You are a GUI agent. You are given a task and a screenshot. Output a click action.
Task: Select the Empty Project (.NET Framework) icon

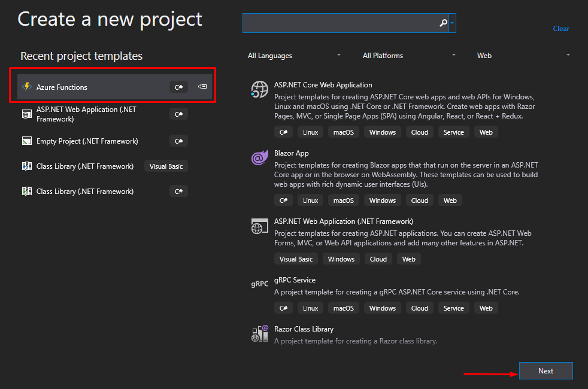26,141
